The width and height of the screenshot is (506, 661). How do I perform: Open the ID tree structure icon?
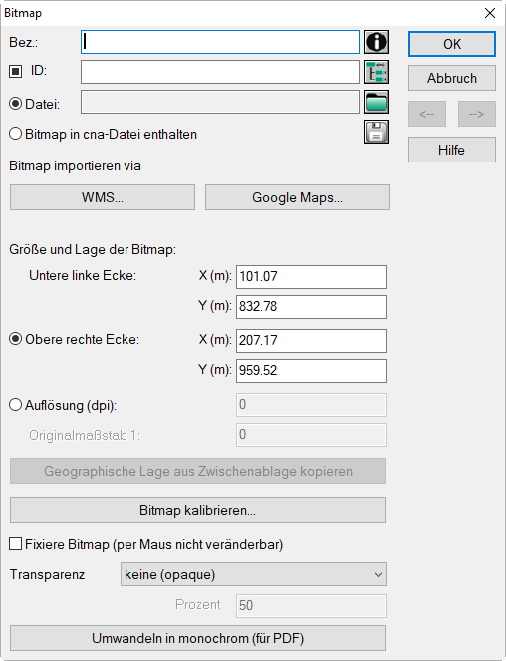376,72
